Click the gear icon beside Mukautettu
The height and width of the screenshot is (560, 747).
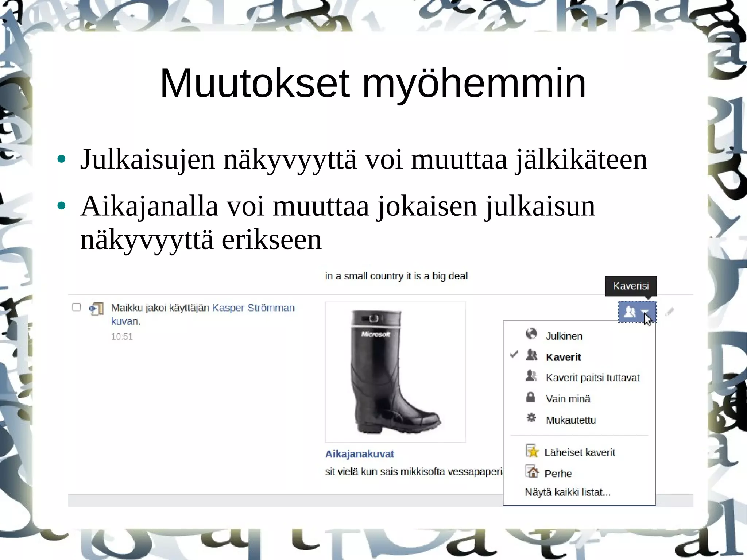click(x=531, y=418)
